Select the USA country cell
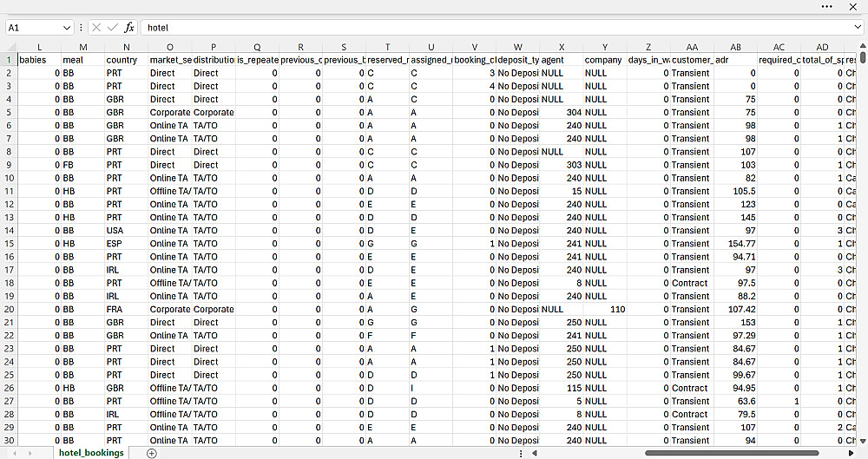The height and width of the screenshot is (459, 868). pyautogui.click(x=126, y=230)
